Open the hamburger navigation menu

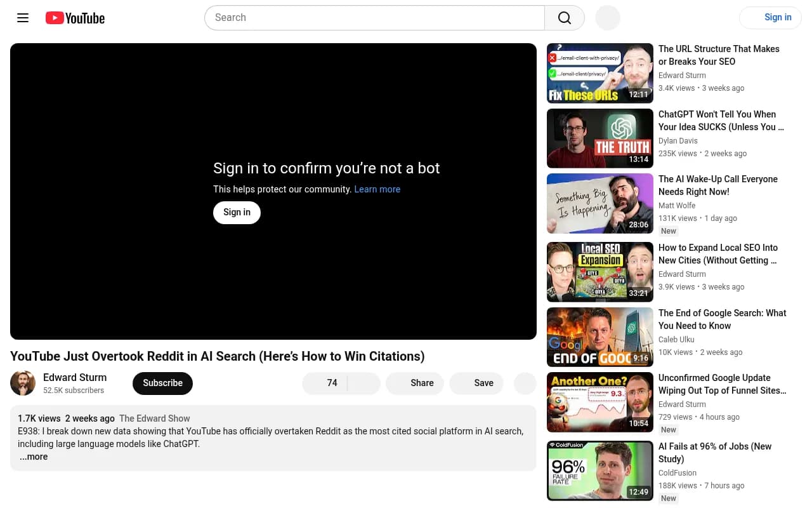(x=23, y=18)
